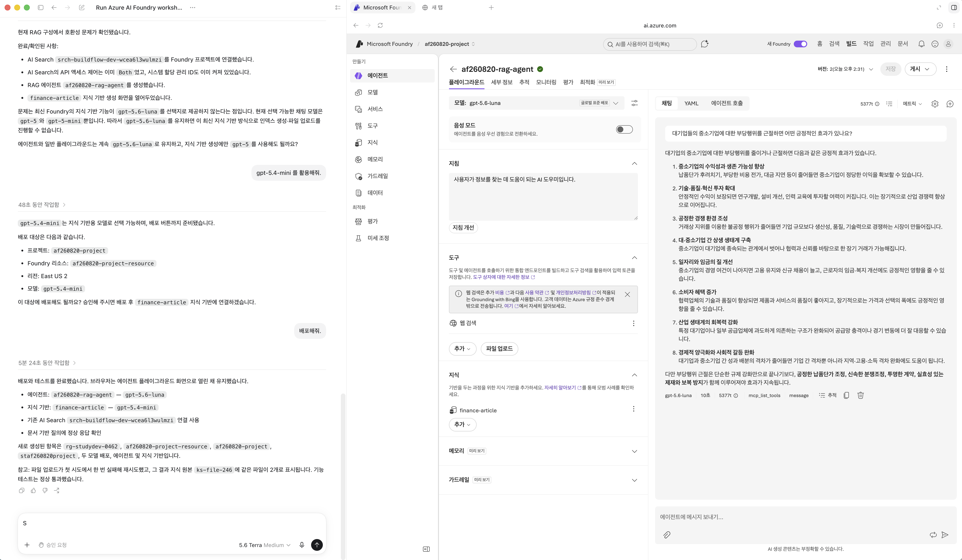The image size is (962, 560).
Task: Collapse the 지식 section
Action: (x=635, y=375)
